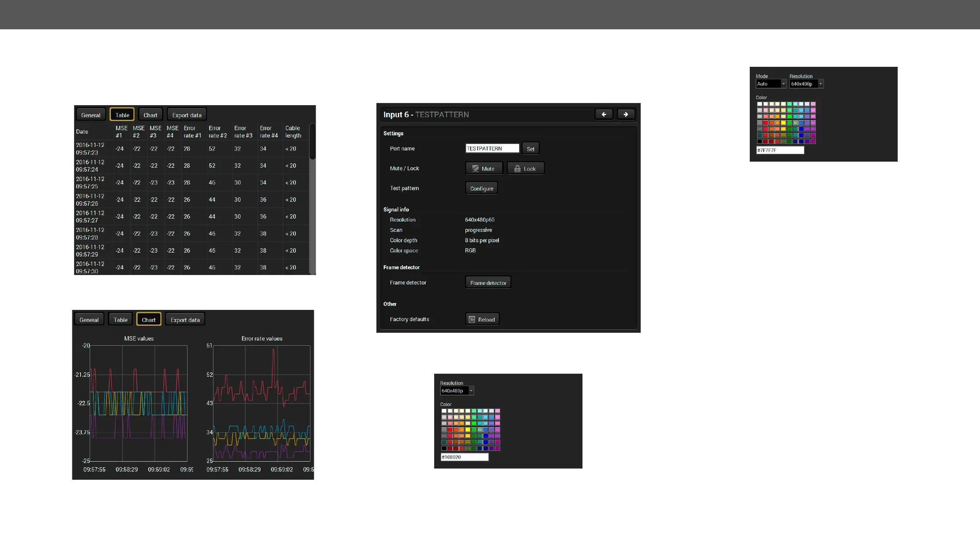Click the TESTPATTERN port name field
This screenshot has height=550, width=980.
click(x=492, y=148)
